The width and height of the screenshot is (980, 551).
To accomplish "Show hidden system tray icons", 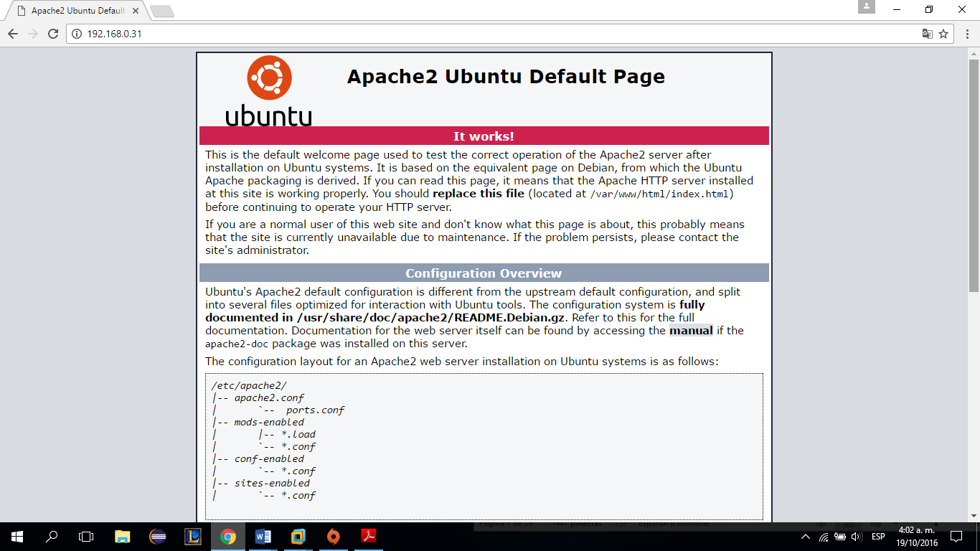I will (806, 537).
